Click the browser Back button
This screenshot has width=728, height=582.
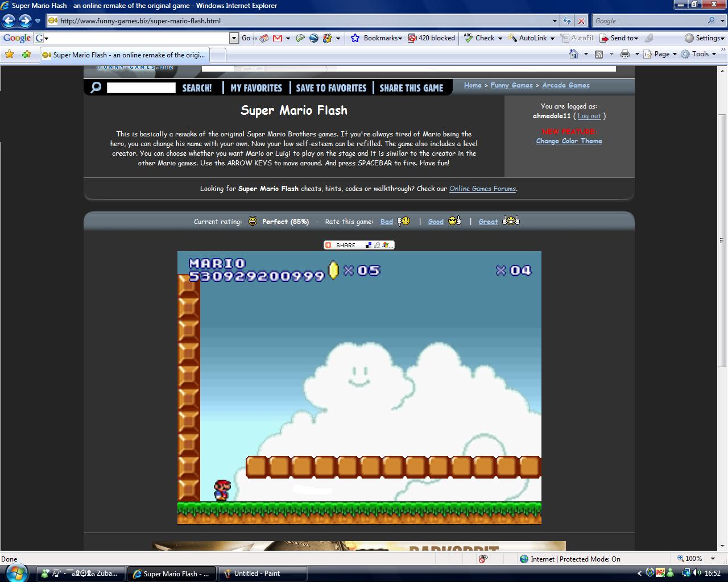(x=9, y=21)
